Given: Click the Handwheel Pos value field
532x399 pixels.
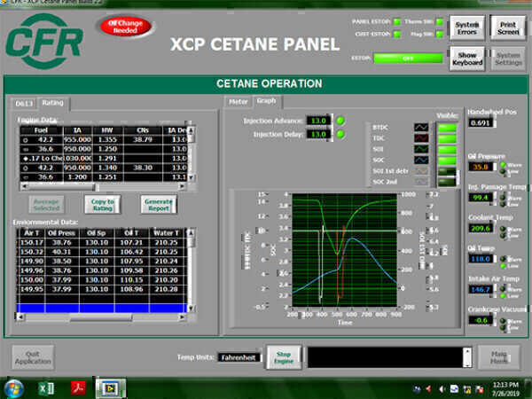Looking at the screenshot, I should click(x=480, y=123).
